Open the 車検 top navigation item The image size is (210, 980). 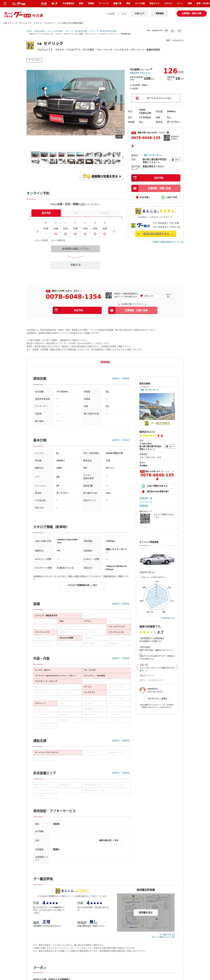(128, 3)
